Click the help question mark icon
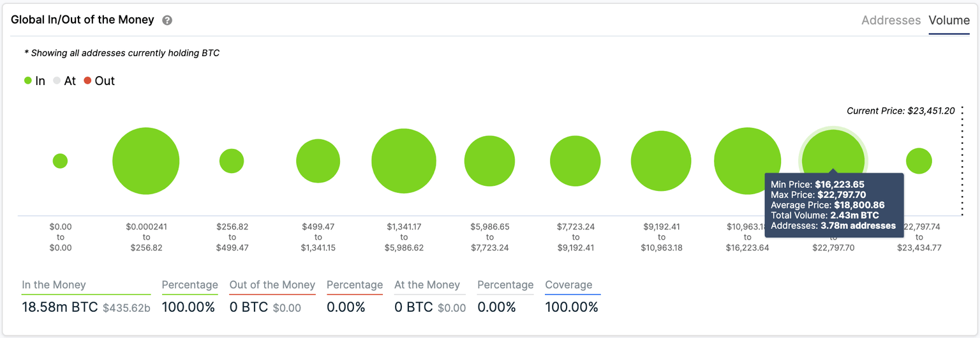Image resolution: width=980 pixels, height=338 pixels. 167,20
